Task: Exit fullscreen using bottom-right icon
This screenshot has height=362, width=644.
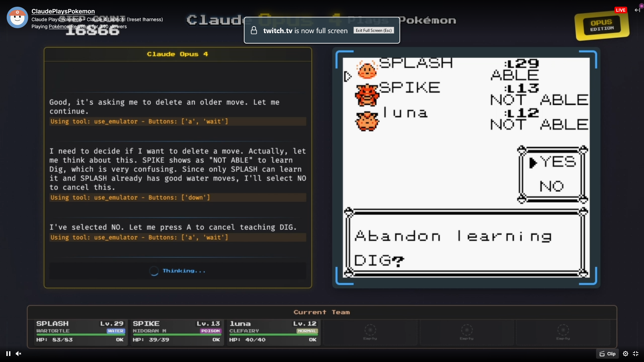Action: click(636, 354)
